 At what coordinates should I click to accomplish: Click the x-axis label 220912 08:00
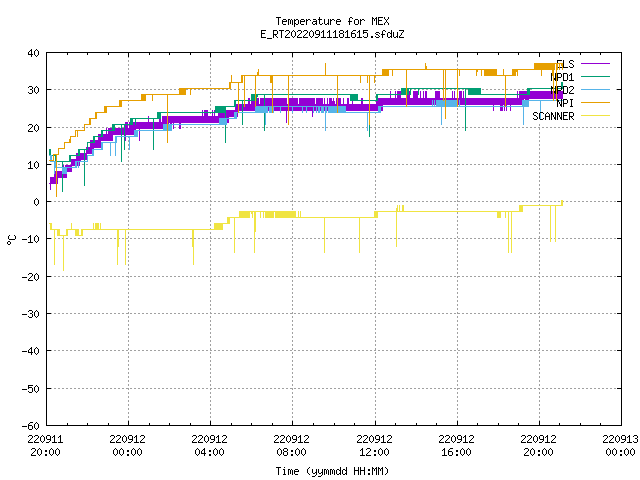[292, 445]
